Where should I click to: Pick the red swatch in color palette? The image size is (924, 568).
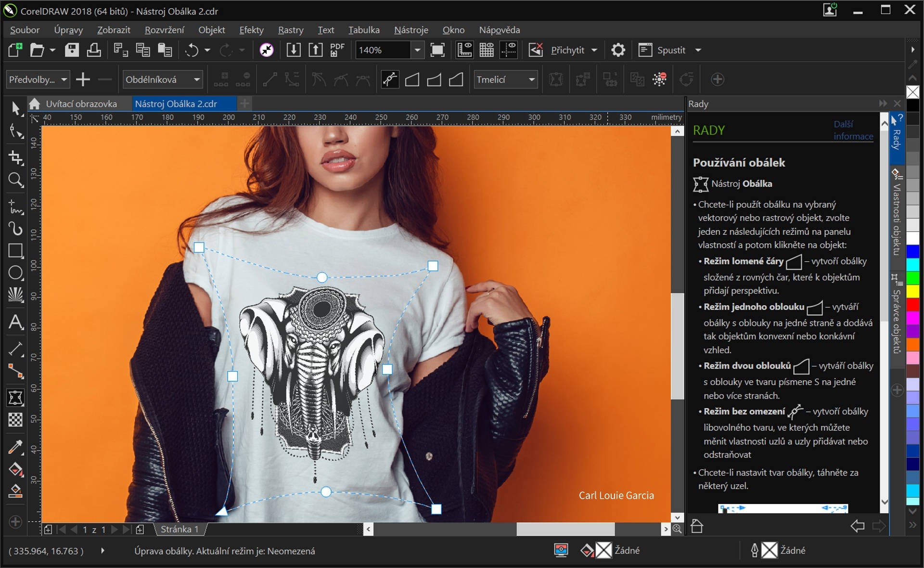pos(912,305)
